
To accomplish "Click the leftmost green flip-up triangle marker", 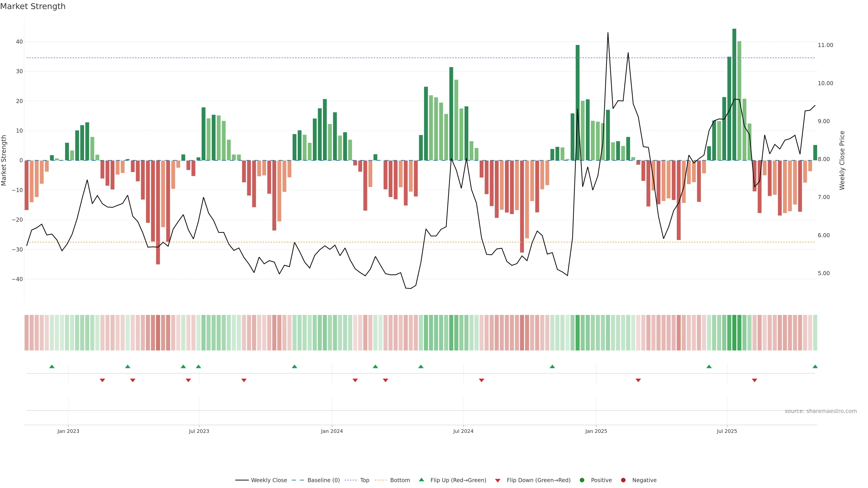I will [x=52, y=366].
